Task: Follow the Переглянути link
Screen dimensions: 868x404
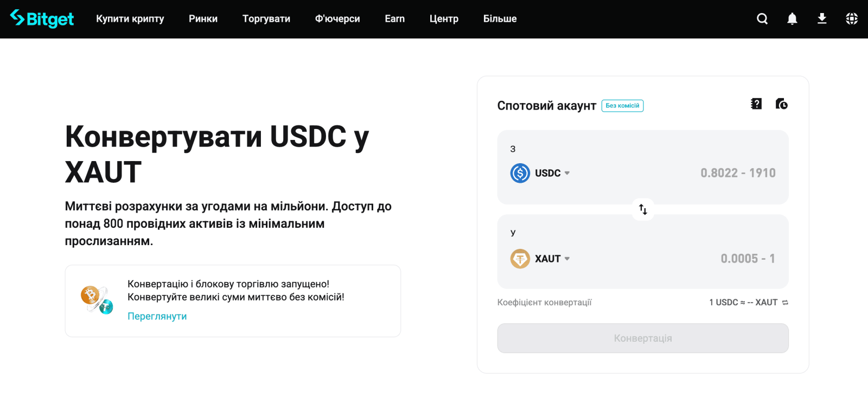Action: pos(157,316)
